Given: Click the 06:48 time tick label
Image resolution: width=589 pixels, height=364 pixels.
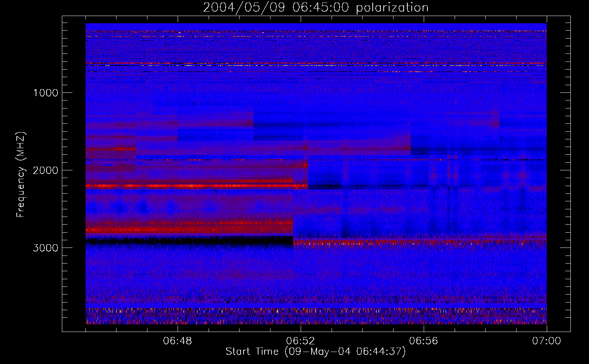Looking at the screenshot, I should tap(178, 341).
